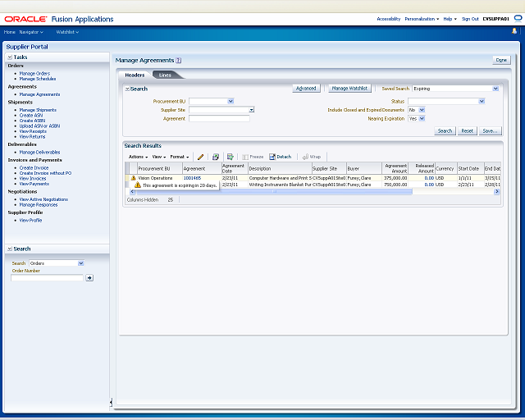
Task: Click the Search button
Action: coord(445,131)
